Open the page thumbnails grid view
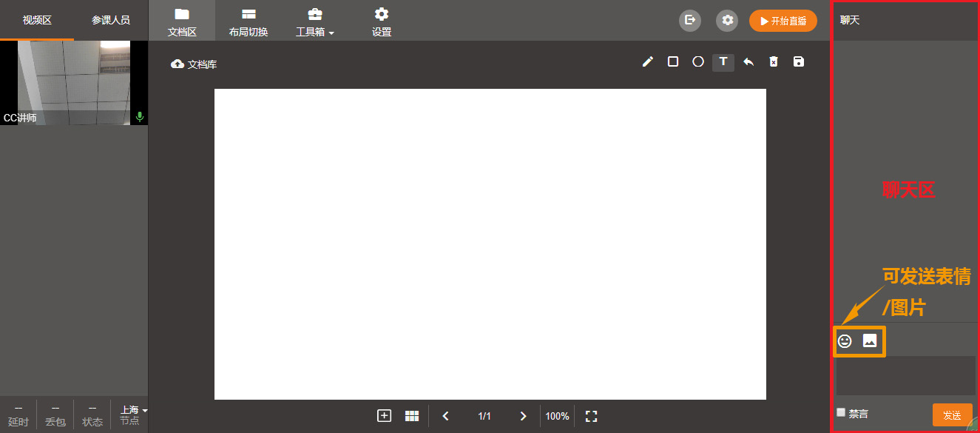Image resolution: width=980 pixels, height=433 pixels. click(x=412, y=416)
